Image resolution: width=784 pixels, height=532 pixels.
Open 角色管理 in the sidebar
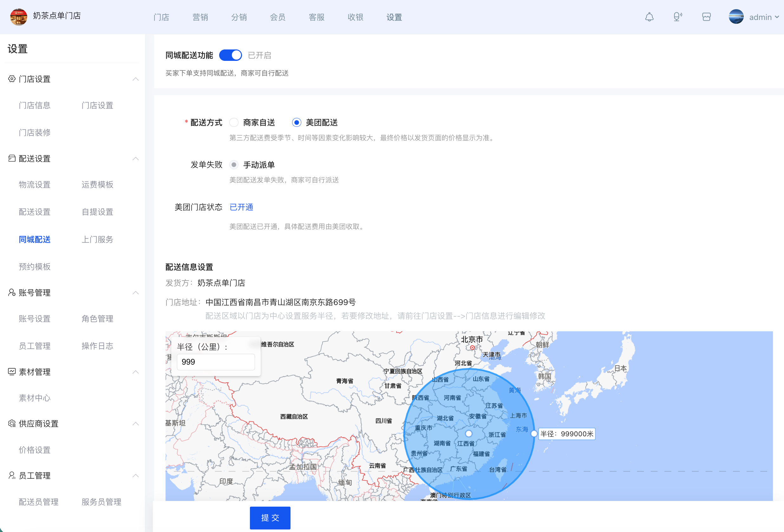[x=97, y=319]
